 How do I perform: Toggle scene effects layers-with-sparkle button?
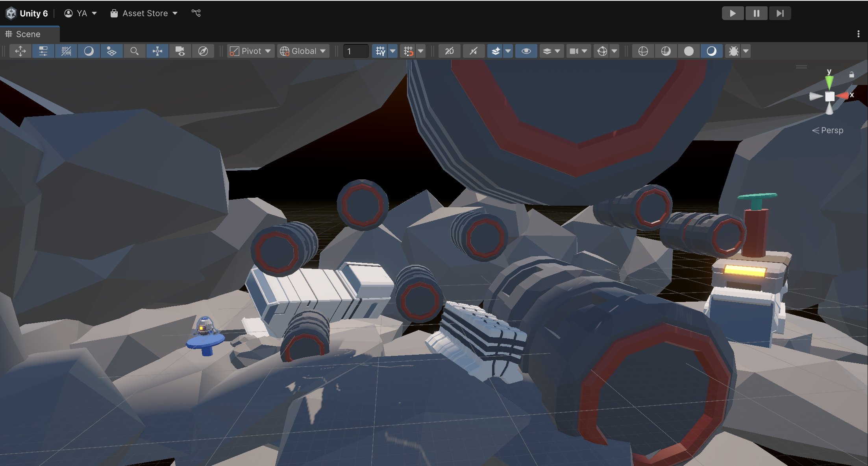[x=496, y=51]
